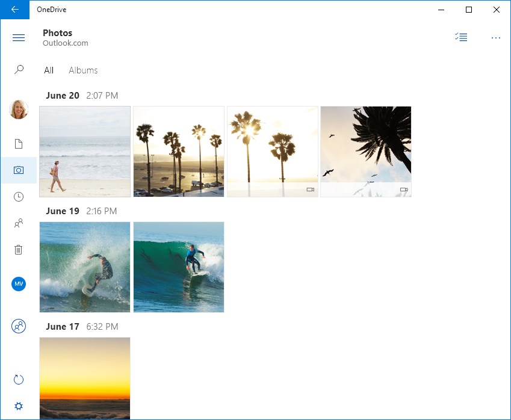Click the shared-group circle icon in sidebar

click(x=18, y=326)
